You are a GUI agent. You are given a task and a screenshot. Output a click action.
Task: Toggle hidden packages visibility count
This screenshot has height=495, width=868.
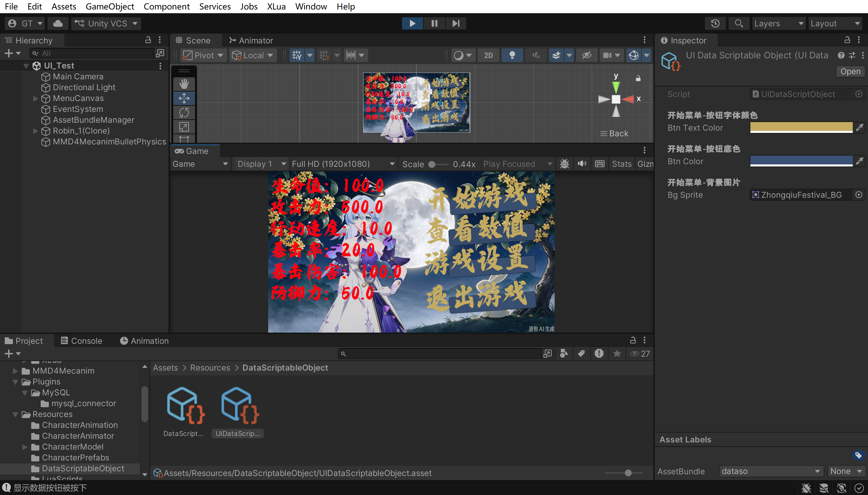point(640,354)
